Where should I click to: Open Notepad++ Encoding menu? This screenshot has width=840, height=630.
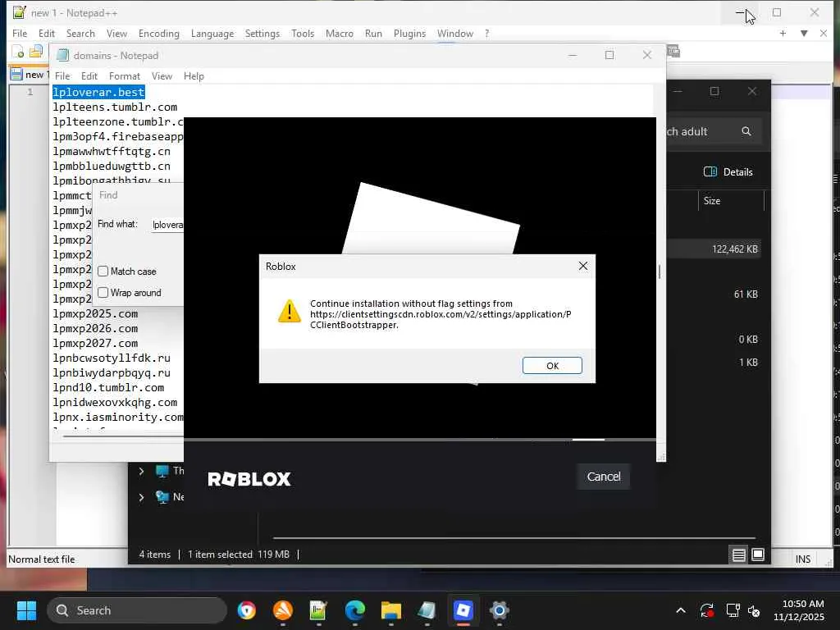click(158, 33)
